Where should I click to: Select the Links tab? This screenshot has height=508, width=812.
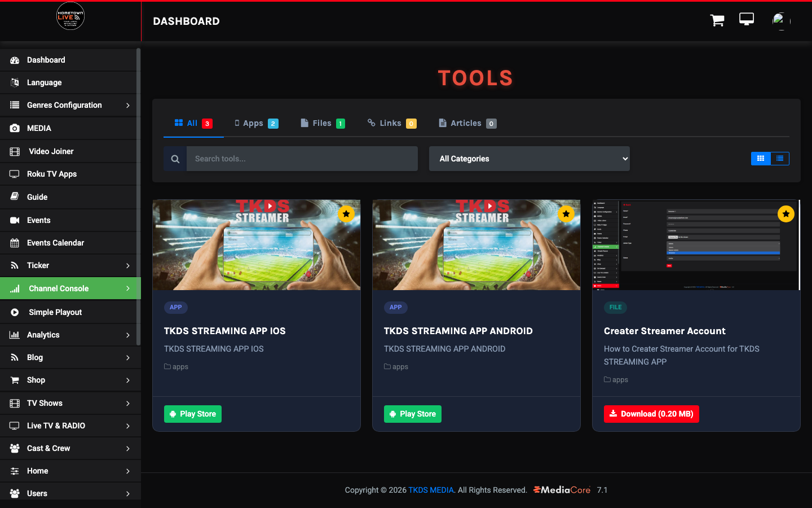392,123
